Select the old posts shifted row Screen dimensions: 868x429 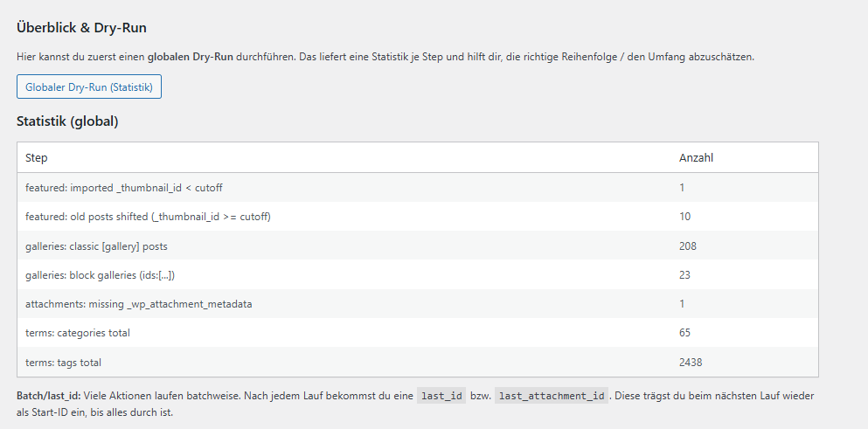tap(148, 217)
